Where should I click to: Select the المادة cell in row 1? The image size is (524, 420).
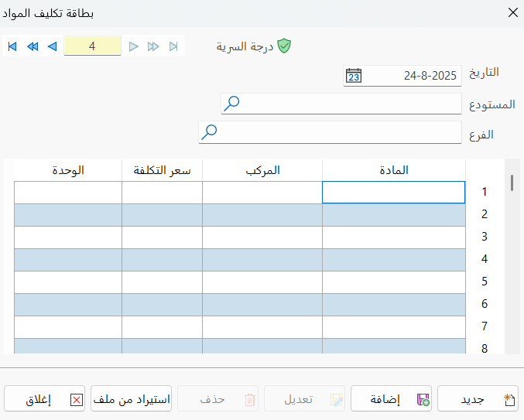[x=394, y=193]
